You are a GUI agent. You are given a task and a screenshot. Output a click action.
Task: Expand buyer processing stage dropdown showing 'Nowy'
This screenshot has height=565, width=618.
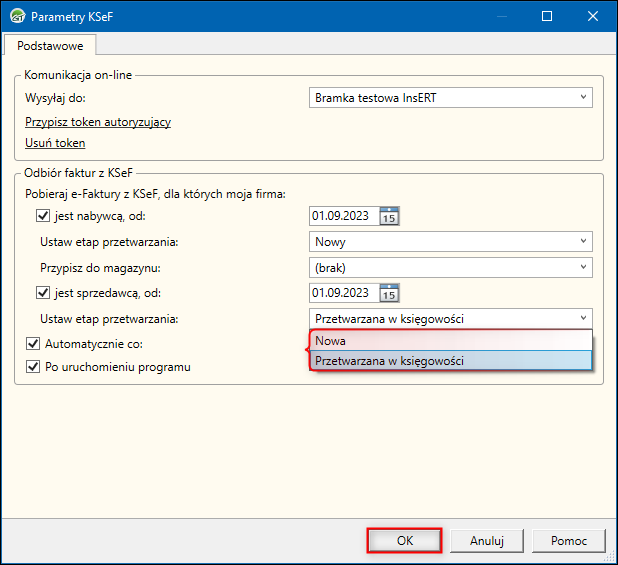pos(451,242)
